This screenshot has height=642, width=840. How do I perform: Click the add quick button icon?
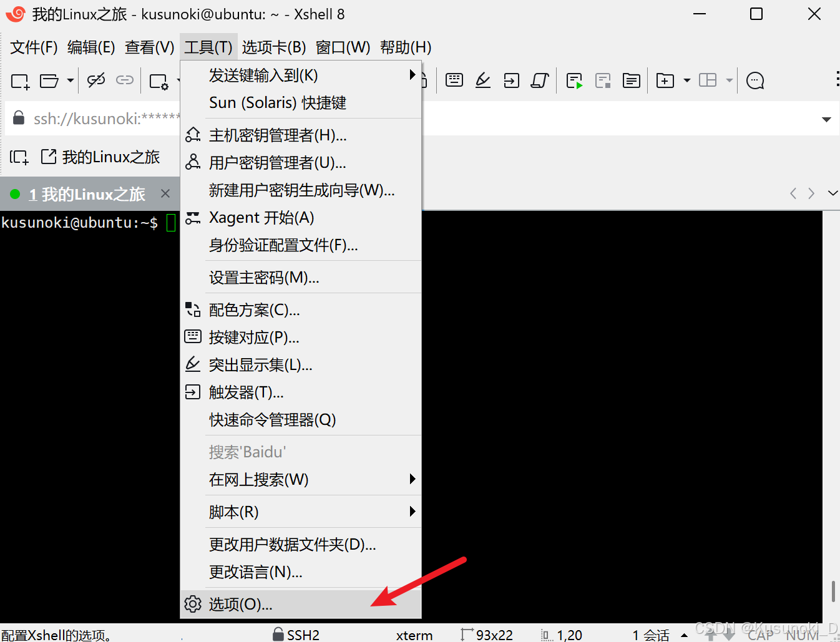[x=19, y=157]
